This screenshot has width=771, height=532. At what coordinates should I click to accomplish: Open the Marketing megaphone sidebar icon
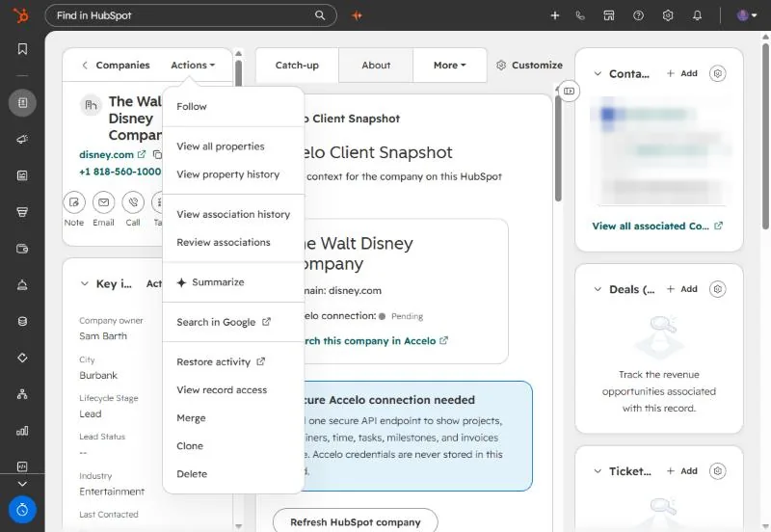coord(22,139)
